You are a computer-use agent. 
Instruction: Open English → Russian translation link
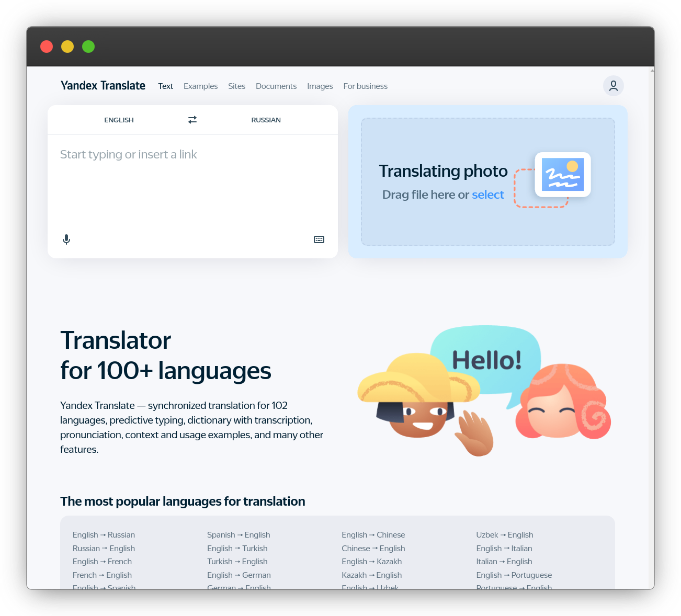104,535
